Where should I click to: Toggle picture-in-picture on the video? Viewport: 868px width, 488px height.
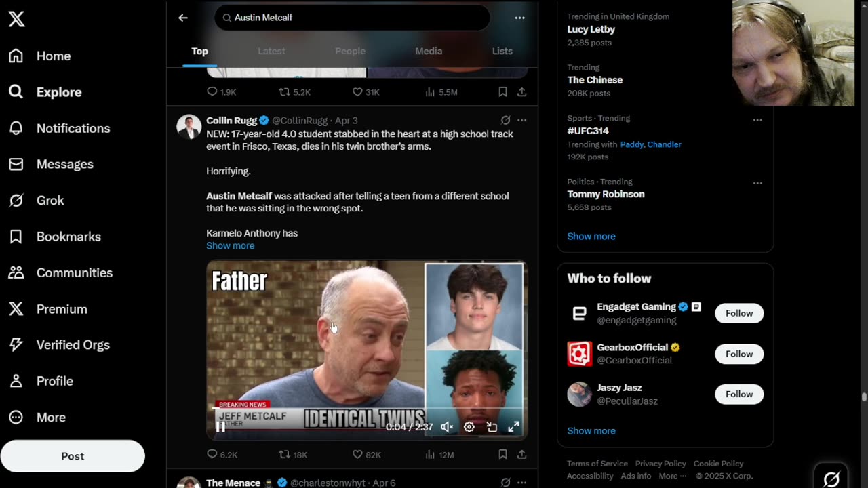coord(492,426)
